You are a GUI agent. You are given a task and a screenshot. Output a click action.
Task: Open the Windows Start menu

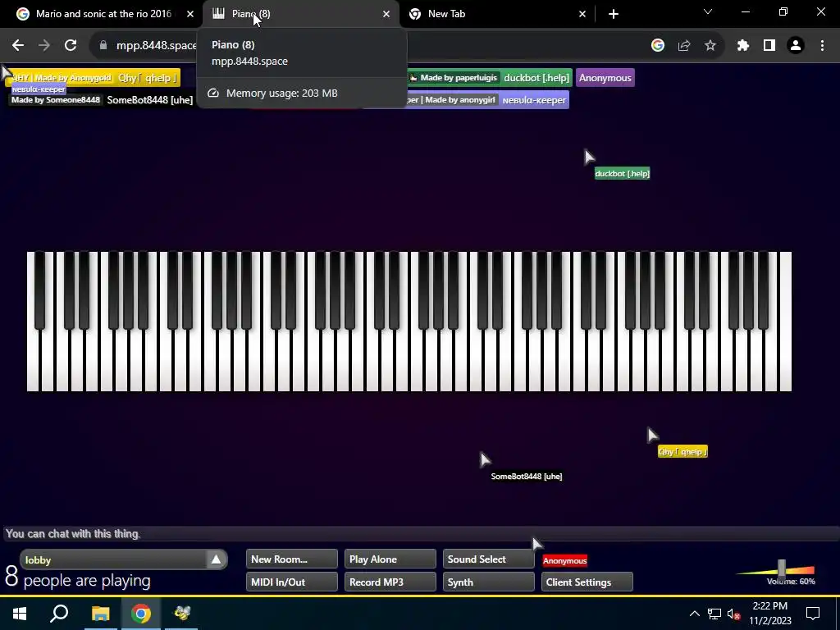click(20, 614)
